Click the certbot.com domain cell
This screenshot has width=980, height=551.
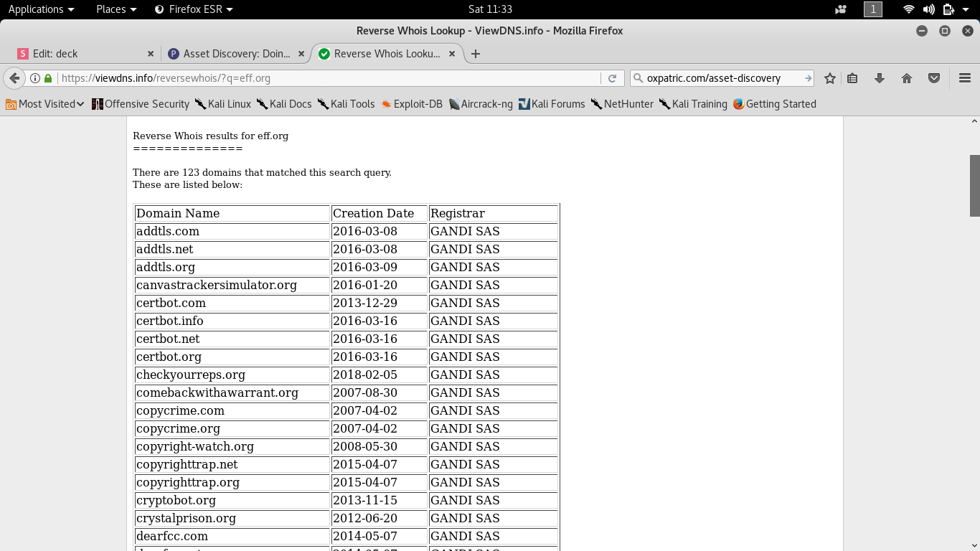coord(232,303)
